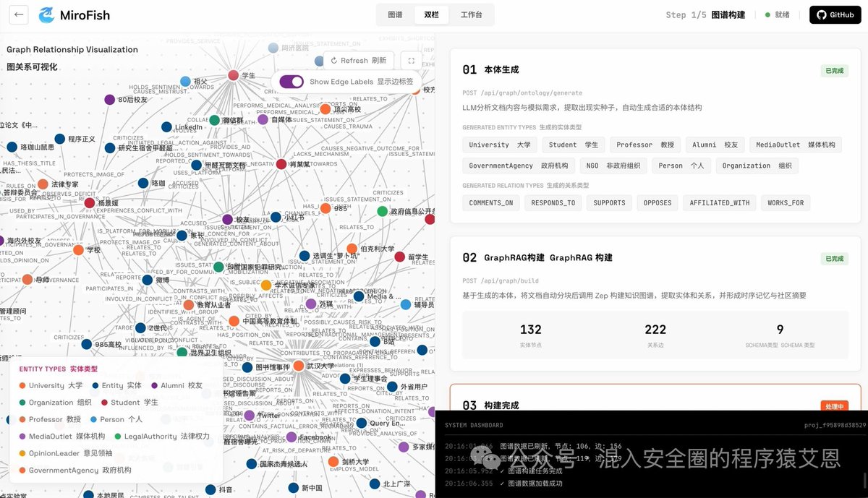Click the B站 node
868x498 pixels.
pos(375,341)
